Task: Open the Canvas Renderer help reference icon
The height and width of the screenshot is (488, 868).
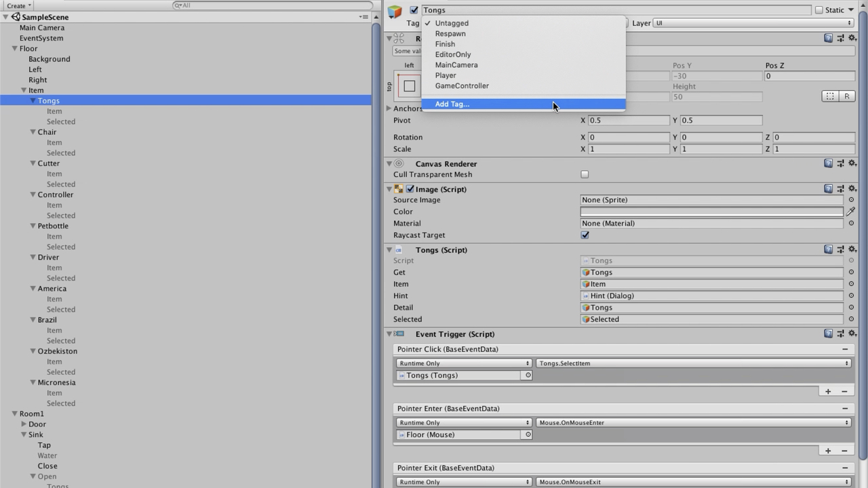Action: [x=828, y=163]
